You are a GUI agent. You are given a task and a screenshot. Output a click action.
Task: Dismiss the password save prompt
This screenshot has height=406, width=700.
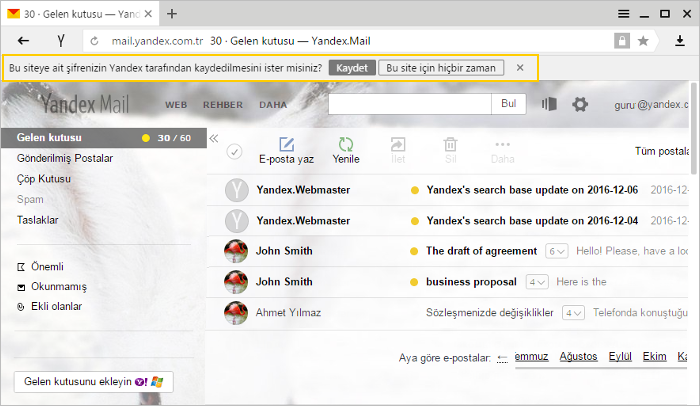520,67
